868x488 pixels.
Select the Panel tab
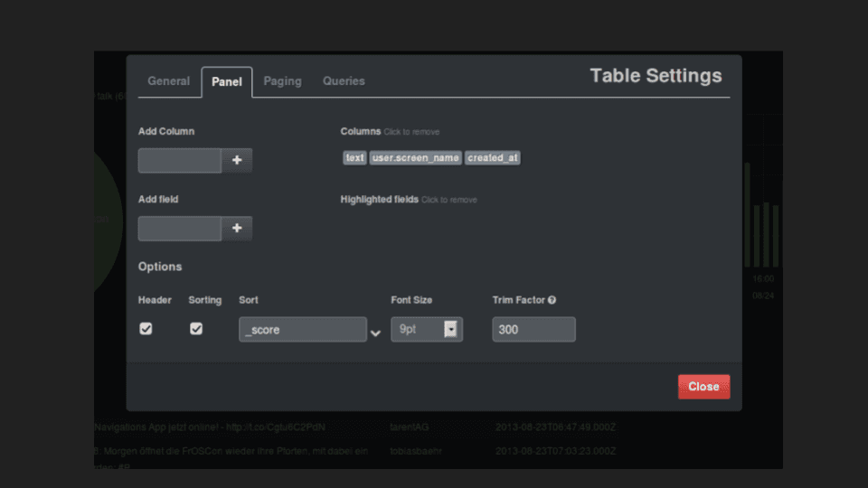(226, 82)
